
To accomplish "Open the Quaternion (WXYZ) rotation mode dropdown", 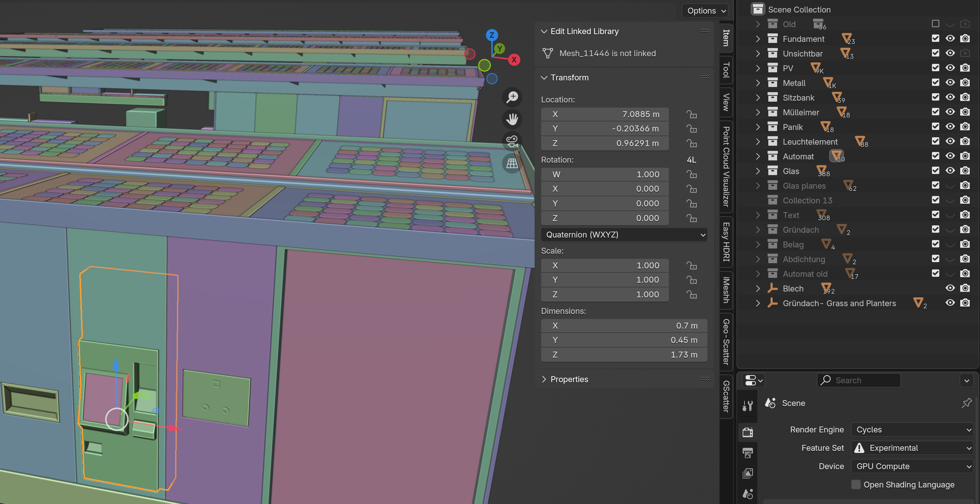I will tap(624, 235).
